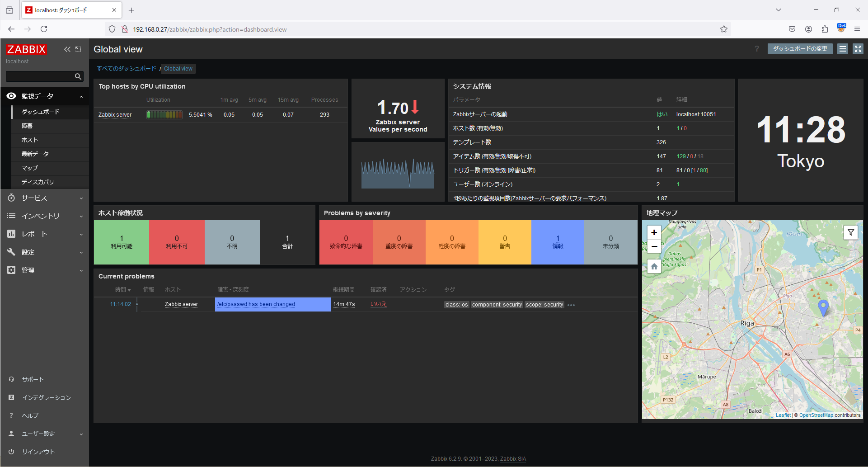Toggle the sidebar auto-hide icon
The image size is (868, 467).
pos(78,49)
